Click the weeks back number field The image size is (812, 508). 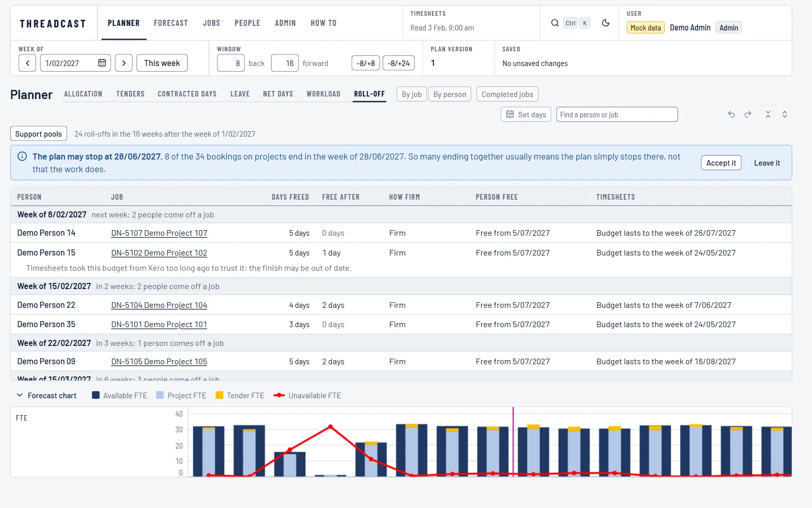pos(231,63)
